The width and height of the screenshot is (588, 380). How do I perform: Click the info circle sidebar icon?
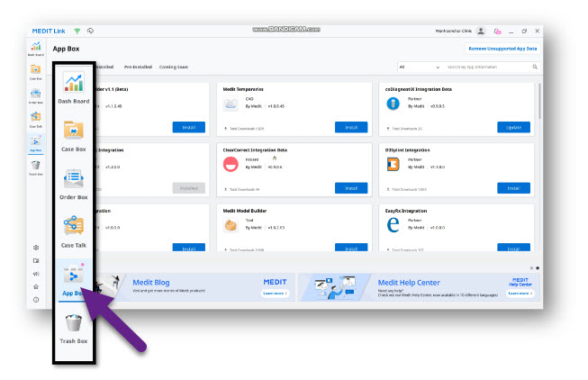[36, 300]
